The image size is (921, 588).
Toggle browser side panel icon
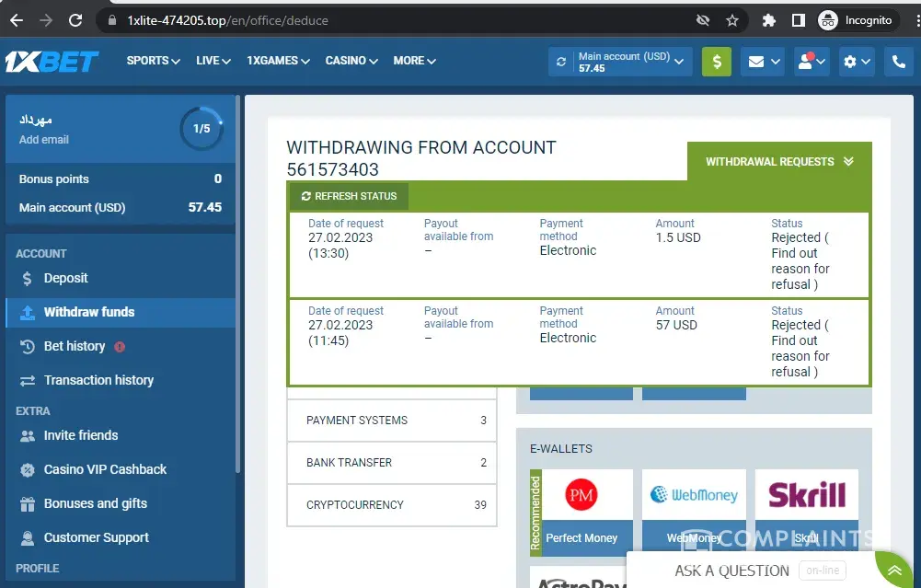799,20
